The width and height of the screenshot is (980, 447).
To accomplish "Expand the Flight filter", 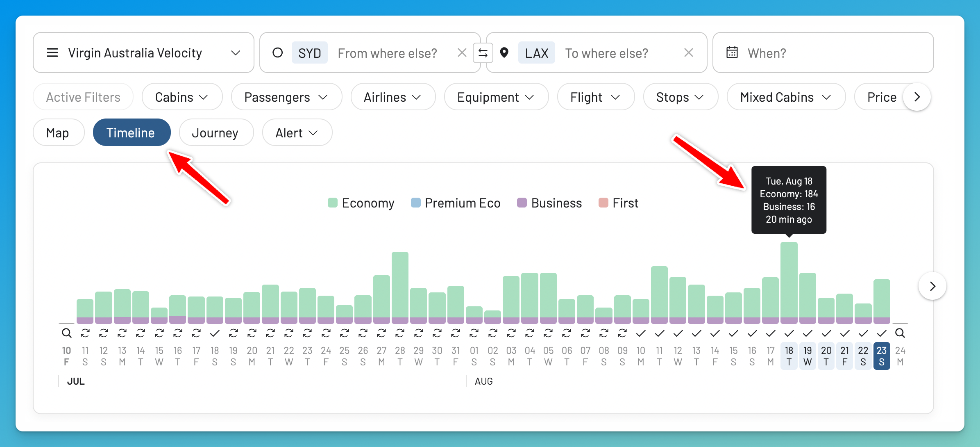I will (x=596, y=97).
